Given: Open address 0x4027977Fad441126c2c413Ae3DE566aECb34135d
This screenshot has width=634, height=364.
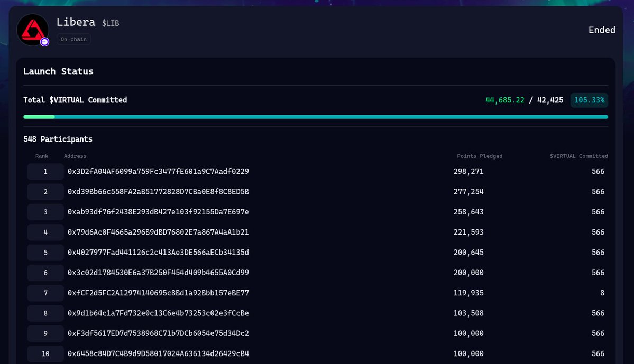Looking at the screenshot, I should [x=158, y=253].
